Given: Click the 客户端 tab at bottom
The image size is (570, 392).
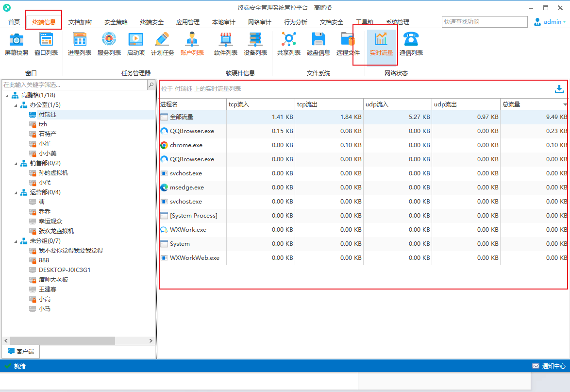Looking at the screenshot, I should coord(21,351).
